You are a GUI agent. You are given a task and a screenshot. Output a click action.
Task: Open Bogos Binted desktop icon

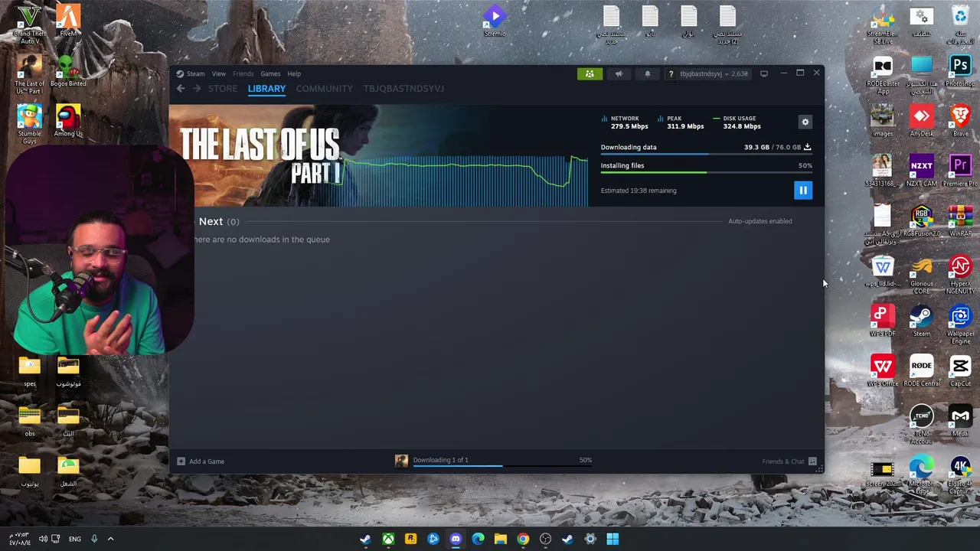[68, 71]
